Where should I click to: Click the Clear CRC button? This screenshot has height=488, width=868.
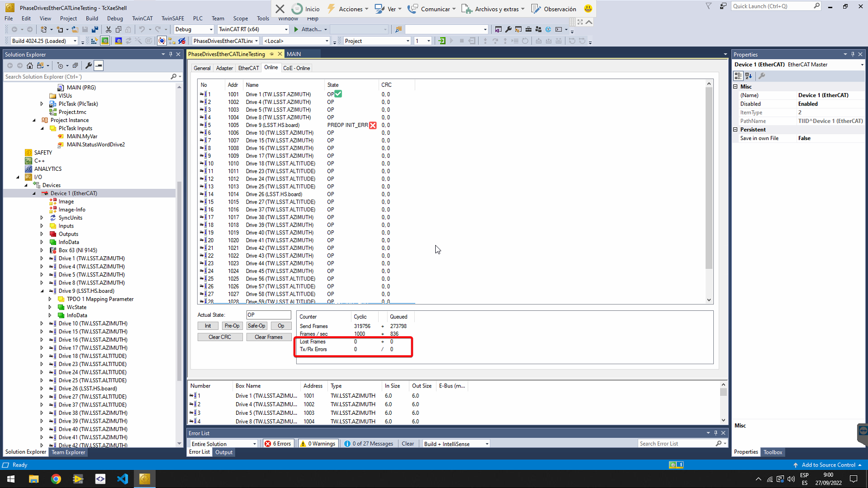pos(220,337)
